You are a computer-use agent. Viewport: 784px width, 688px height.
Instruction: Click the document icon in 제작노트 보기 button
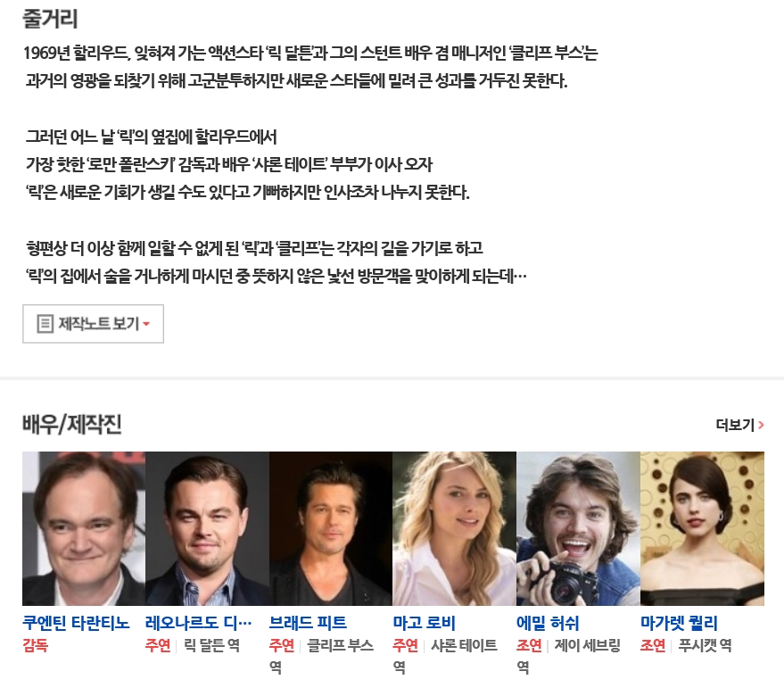pyautogui.click(x=45, y=324)
